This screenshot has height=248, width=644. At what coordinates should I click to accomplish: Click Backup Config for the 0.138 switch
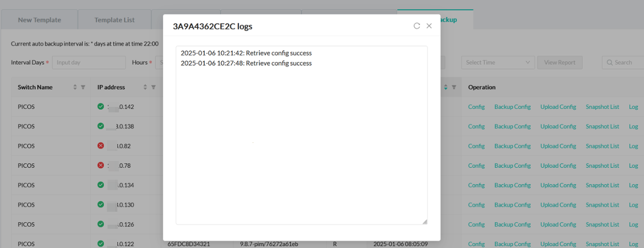click(x=512, y=127)
